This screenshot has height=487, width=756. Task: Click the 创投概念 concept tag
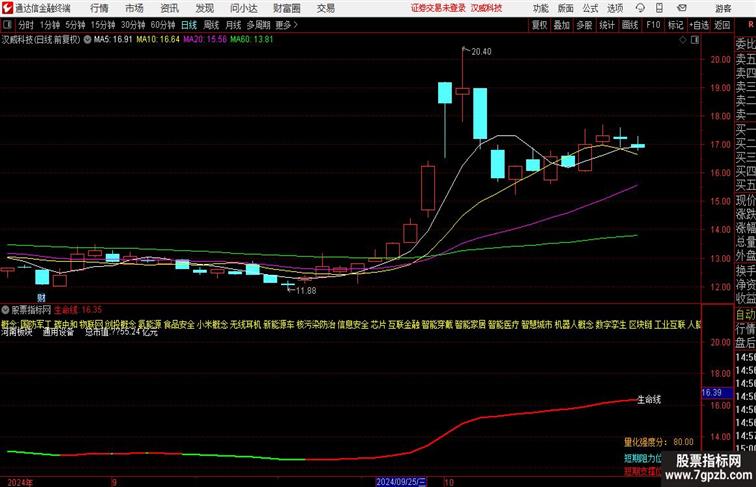tap(121, 325)
